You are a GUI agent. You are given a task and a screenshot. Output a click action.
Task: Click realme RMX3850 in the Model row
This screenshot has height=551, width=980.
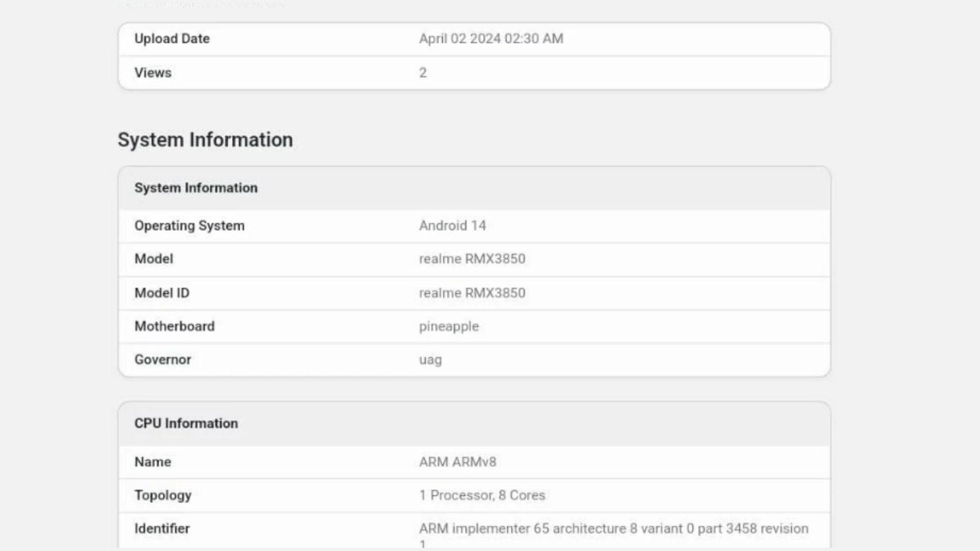[x=472, y=259]
